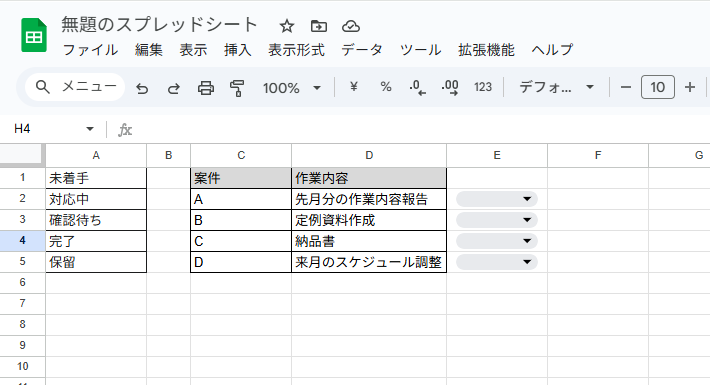Select cell containing 対応中

(96, 199)
